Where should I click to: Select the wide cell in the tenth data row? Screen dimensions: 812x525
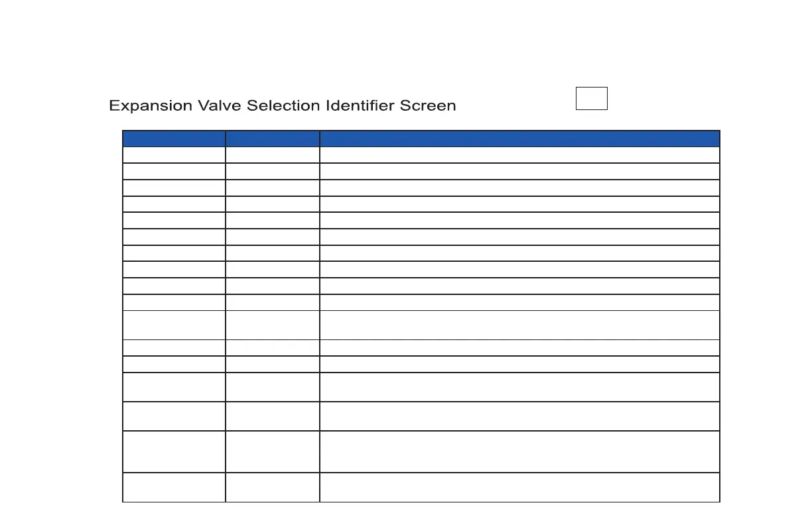[519, 302]
